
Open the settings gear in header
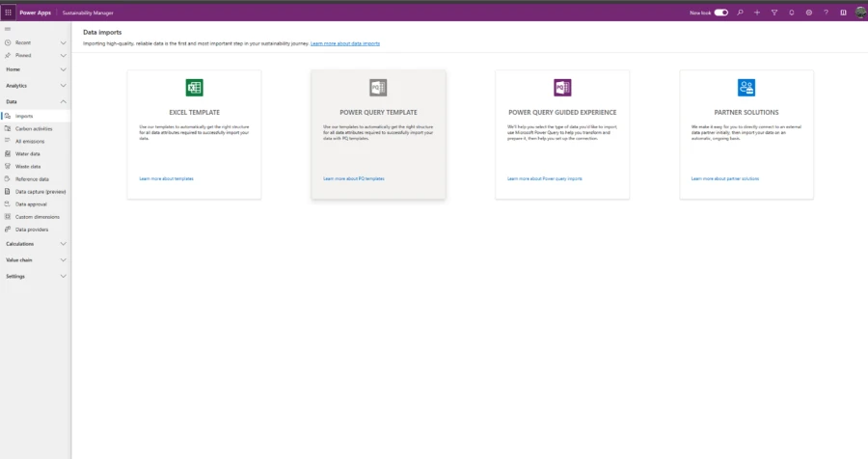(809, 13)
